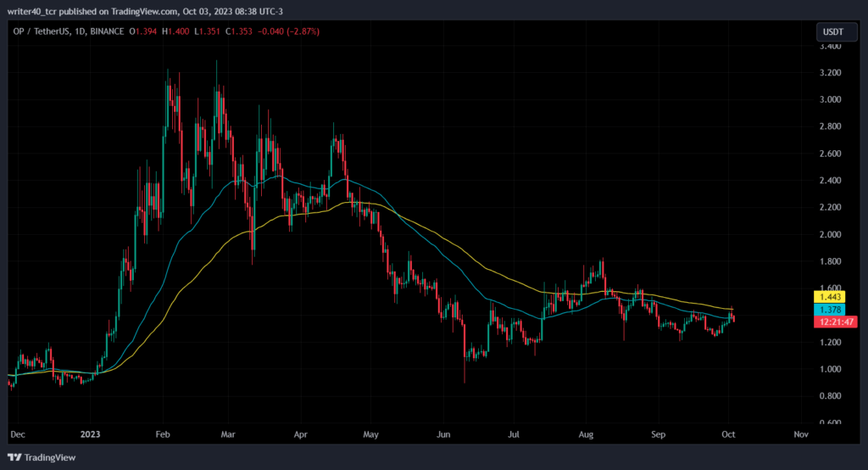The height and width of the screenshot is (470, 868).
Task: Click the TradingView logo
Action: (x=42, y=457)
